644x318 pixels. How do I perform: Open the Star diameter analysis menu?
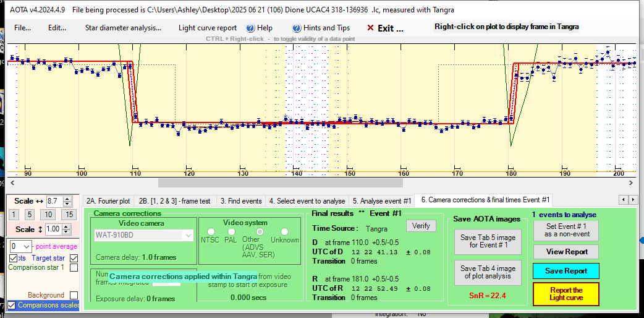(123, 28)
